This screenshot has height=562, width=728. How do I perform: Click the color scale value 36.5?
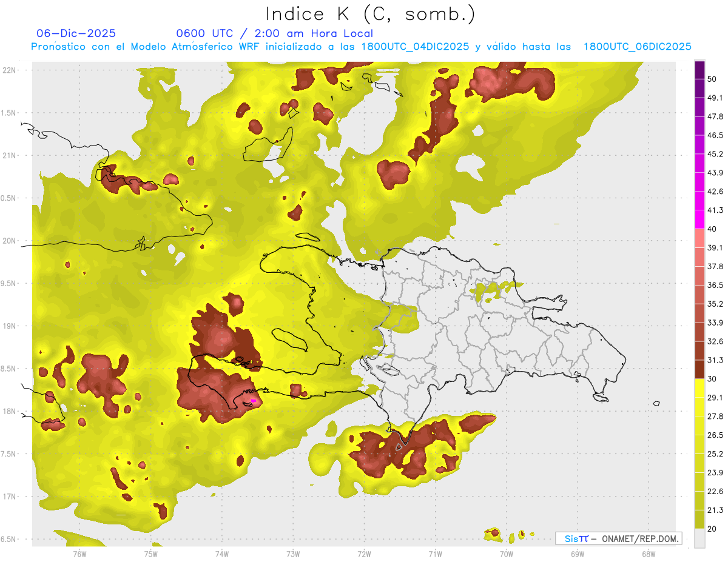715,285
